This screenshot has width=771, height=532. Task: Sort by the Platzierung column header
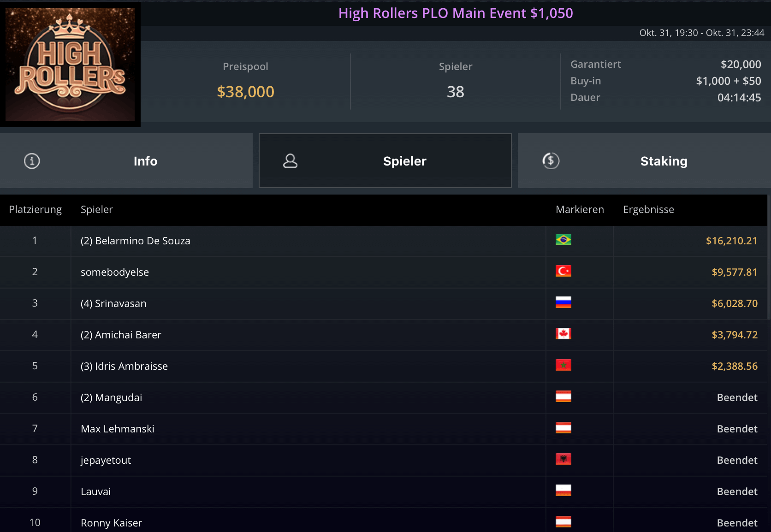(x=35, y=210)
